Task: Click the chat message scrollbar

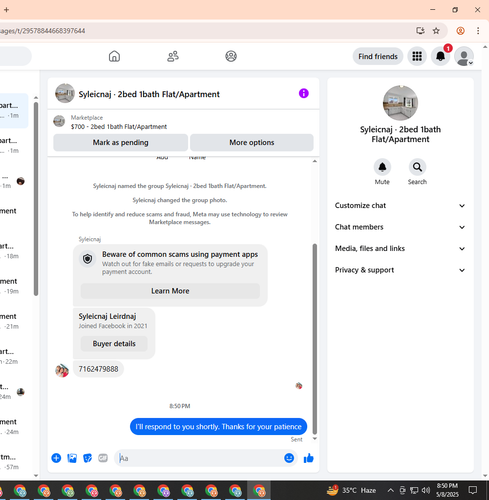Action: click(314, 338)
